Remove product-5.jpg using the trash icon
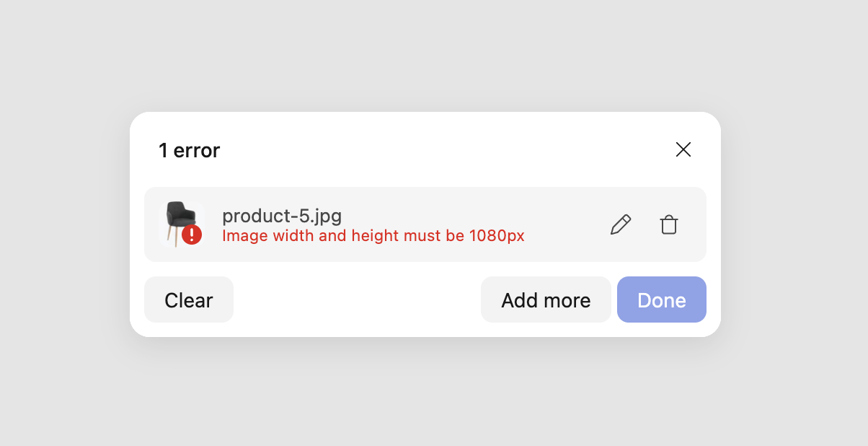The image size is (868, 446). [669, 224]
